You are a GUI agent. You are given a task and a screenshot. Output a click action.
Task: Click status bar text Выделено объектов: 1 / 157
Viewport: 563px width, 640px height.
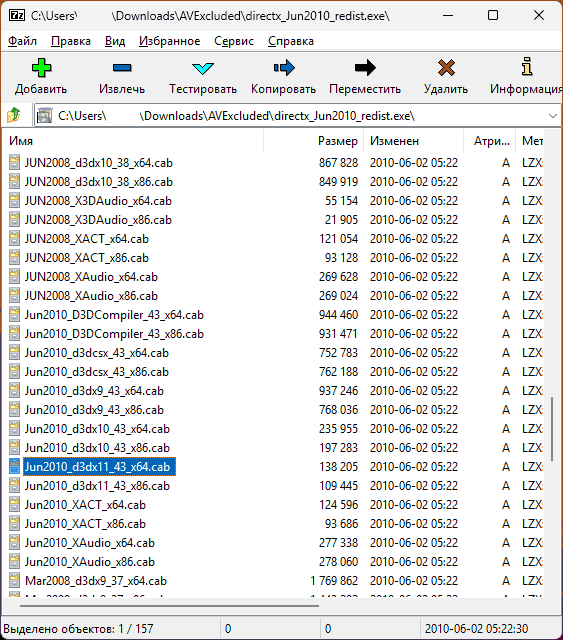tap(78, 629)
